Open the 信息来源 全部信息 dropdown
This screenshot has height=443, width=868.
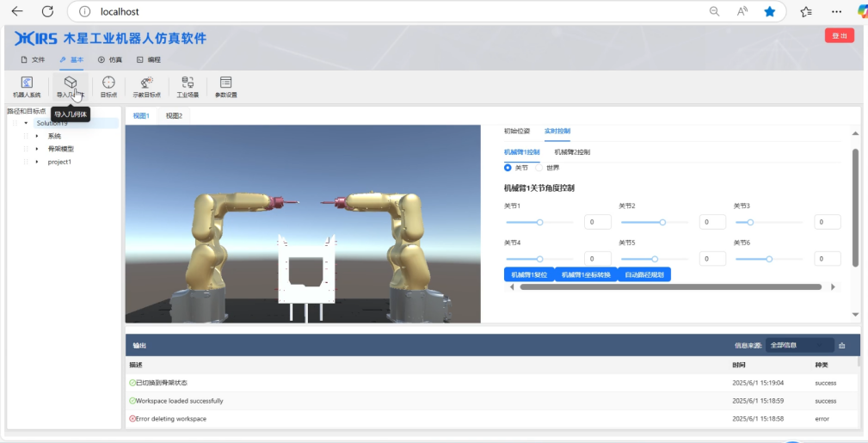799,345
